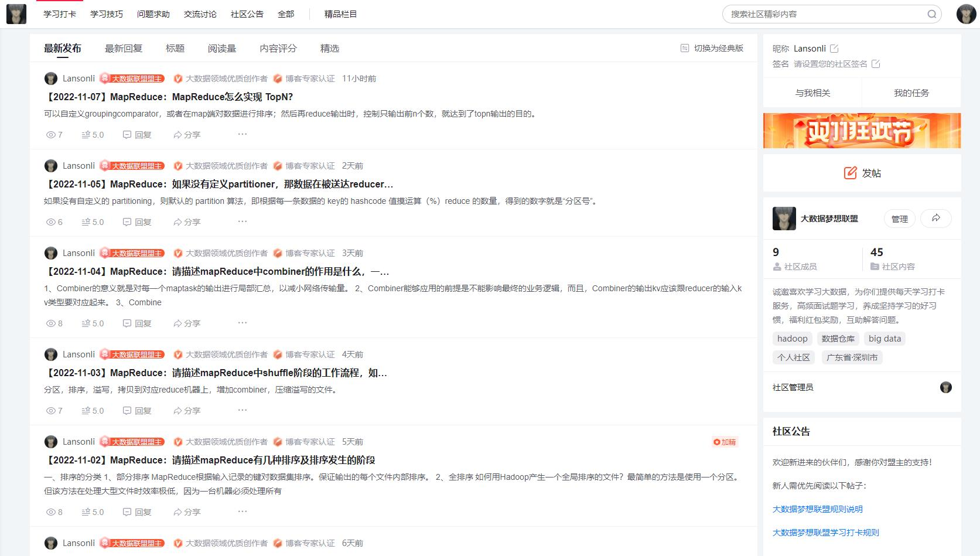Click 回复 on the 2022-11-05 partitioner post
Viewport: 980px width, 556px height.
pyautogui.click(x=137, y=222)
